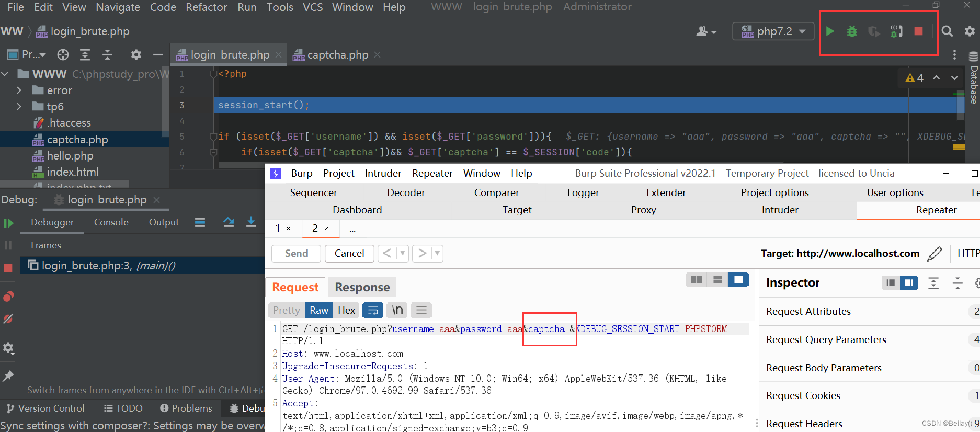Open editor tabs more options menu

(954, 54)
